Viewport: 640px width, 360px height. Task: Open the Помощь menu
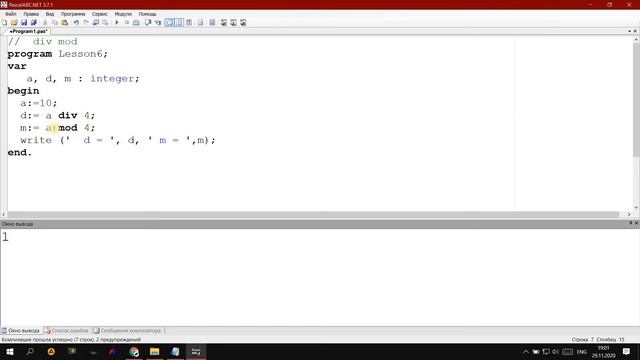click(x=147, y=14)
